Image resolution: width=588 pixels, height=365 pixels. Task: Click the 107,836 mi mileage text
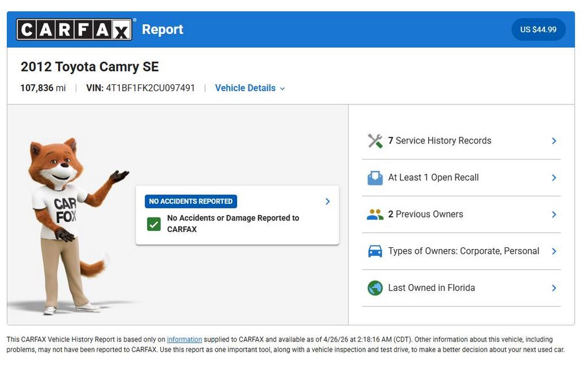click(x=43, y=88)
